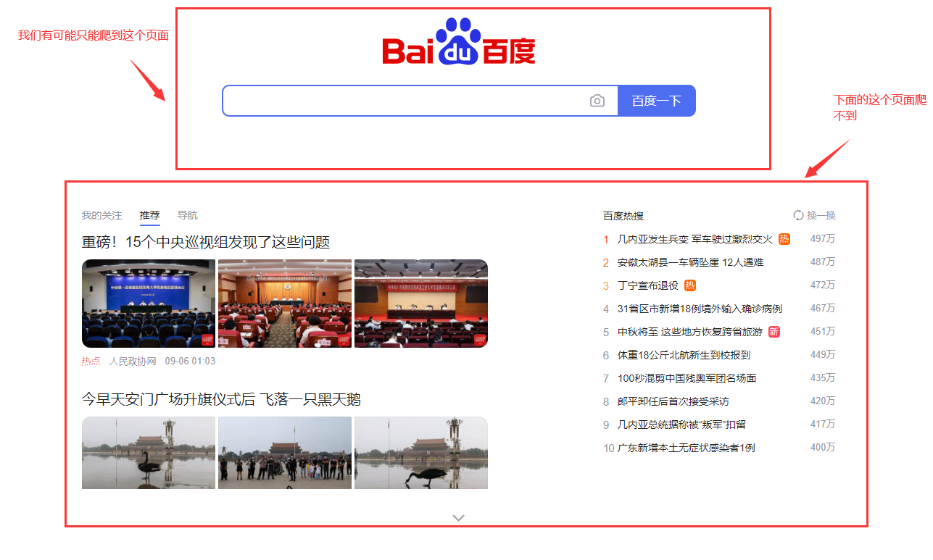Expand more feed with down chevron
This screenshot has width=933, height=560.
pyautogui.click(x=458, y=517)
